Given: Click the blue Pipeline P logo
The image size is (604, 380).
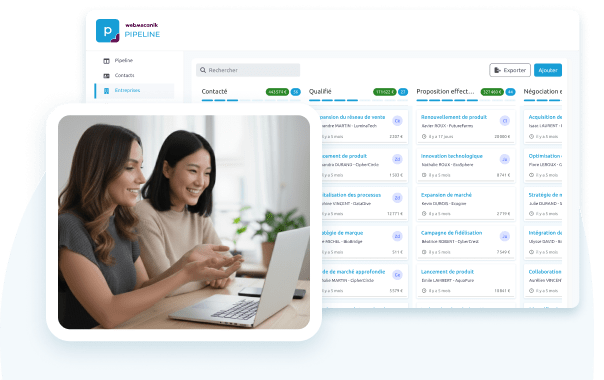Looking at the screenshot, I should tap(107, 31).
